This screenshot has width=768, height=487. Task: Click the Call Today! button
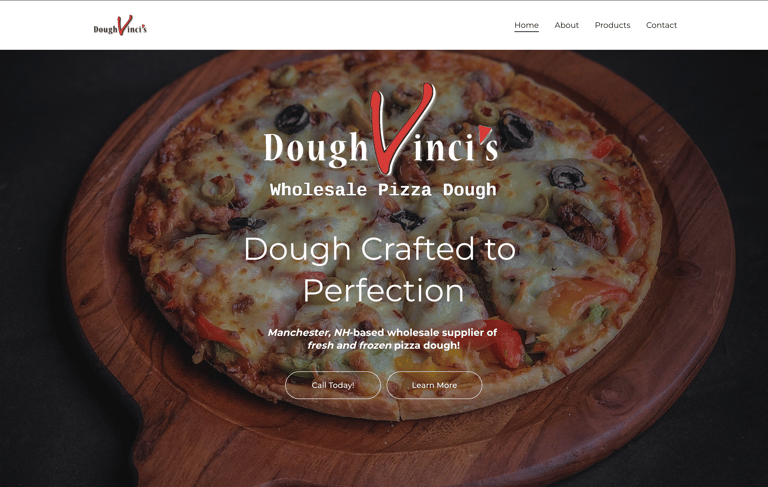[333, 385]
